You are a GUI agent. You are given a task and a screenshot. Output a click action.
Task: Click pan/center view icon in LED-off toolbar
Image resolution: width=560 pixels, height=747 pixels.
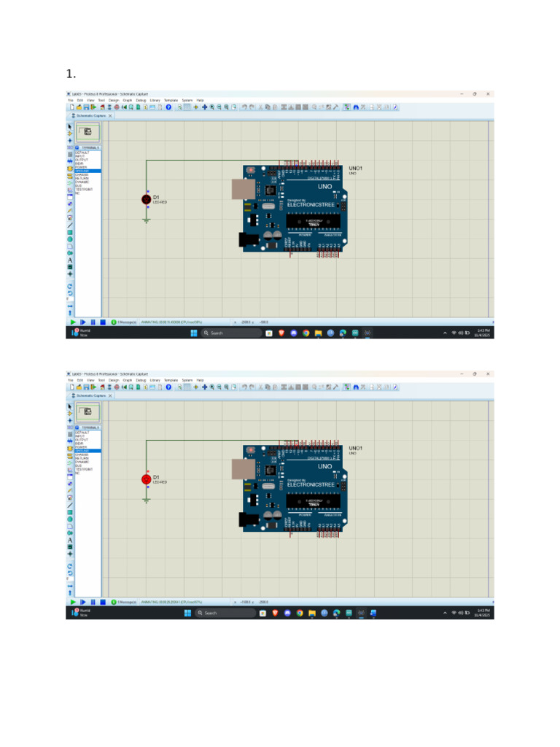tap(205, 107)
